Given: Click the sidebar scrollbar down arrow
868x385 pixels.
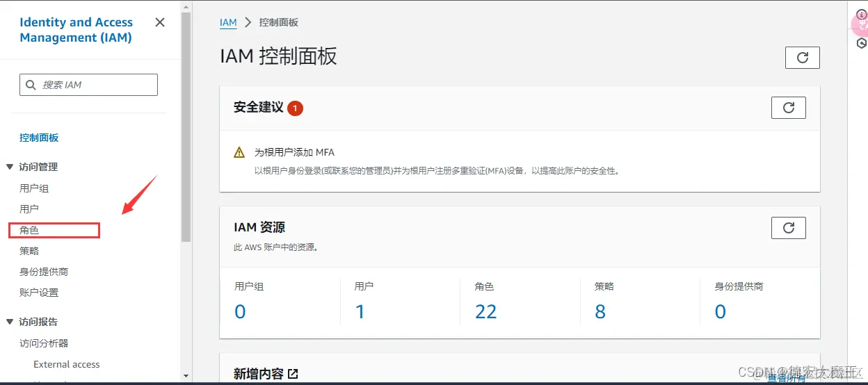Looking at the screenshot, I should [x=186, y=376].
